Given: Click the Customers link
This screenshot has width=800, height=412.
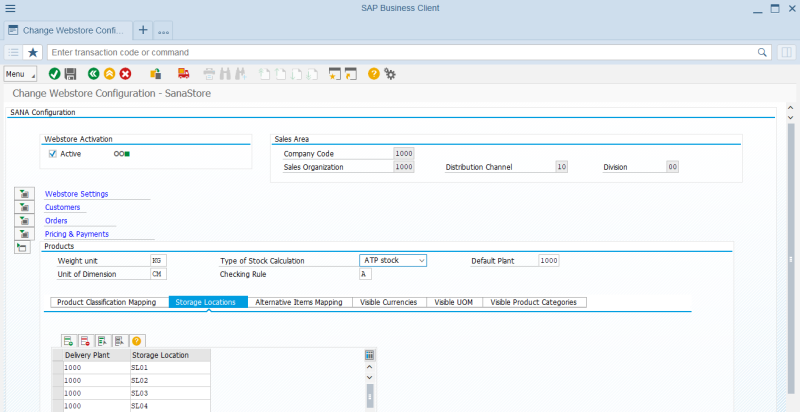Looking at the screenshot, I should tap(62, 207).
